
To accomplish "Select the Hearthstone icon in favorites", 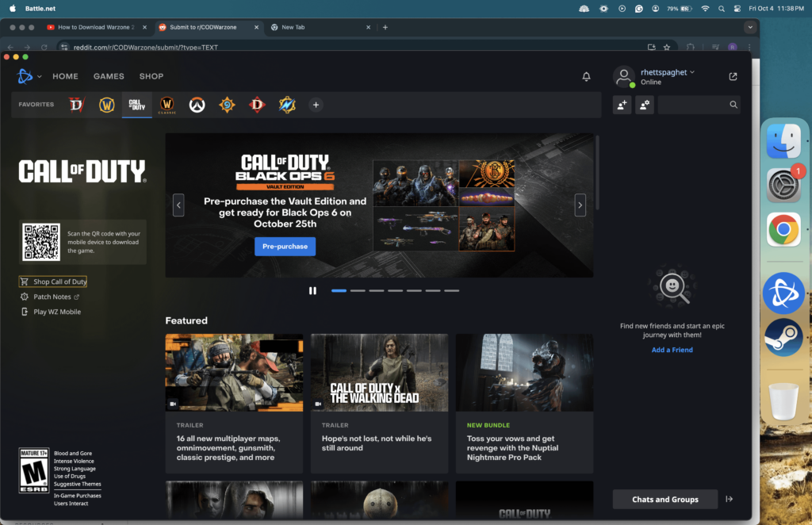I will (227, 105).
